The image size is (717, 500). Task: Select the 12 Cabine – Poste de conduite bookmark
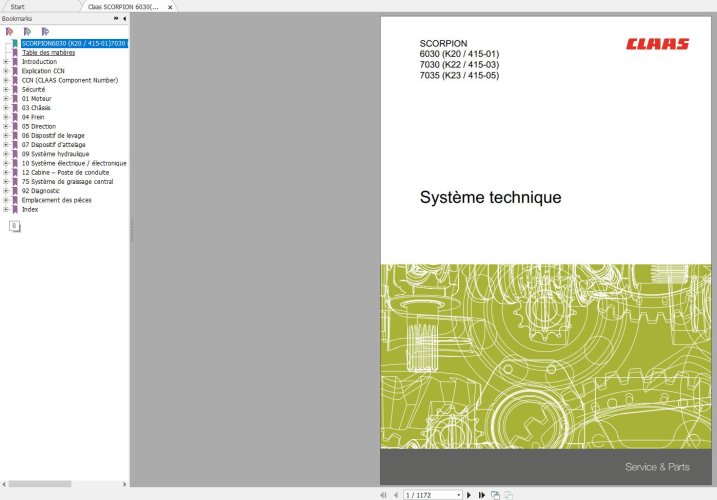tap(65, 172)
